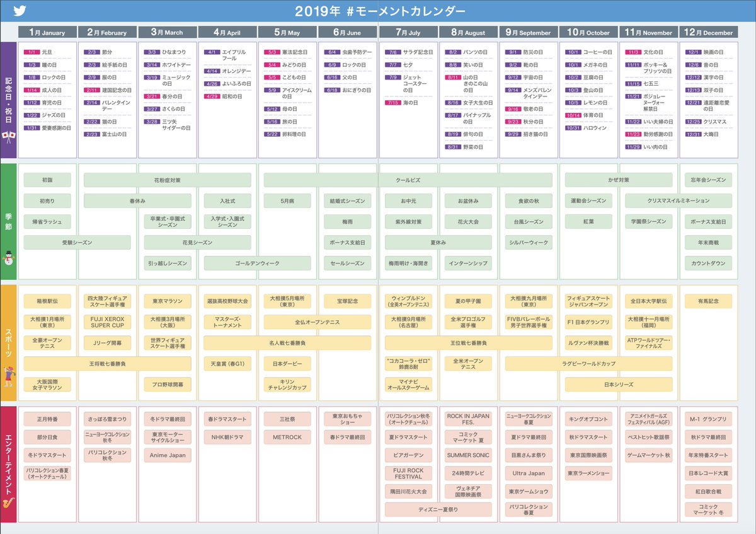Image resolution: width=756 pixels, height=534 pixels.
Task: Click the F1 日本グランプリ box
Action: coord(588,322)
